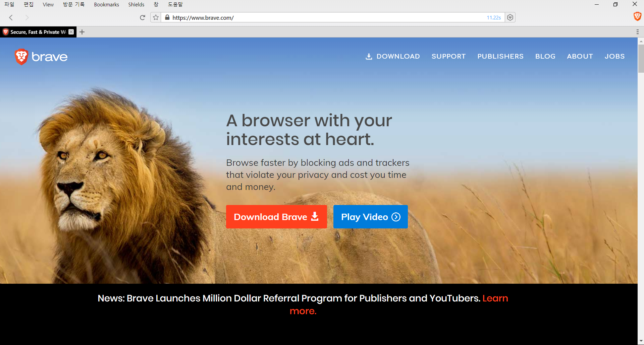The height and width of the screenshot is (345, 644).
Task: Open the 편집 menu
Action: [29, 4]
